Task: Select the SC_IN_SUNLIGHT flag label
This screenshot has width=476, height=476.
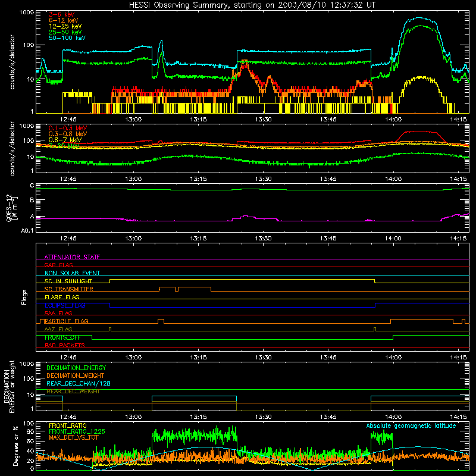Action: (68, 281)
